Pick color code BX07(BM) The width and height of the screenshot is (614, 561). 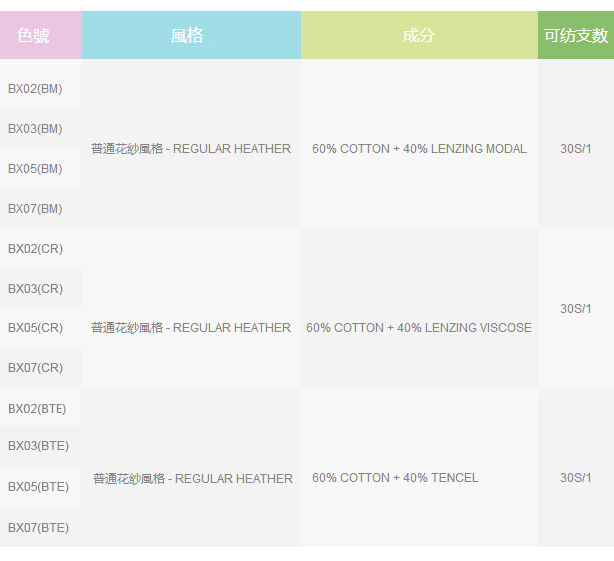35,209
